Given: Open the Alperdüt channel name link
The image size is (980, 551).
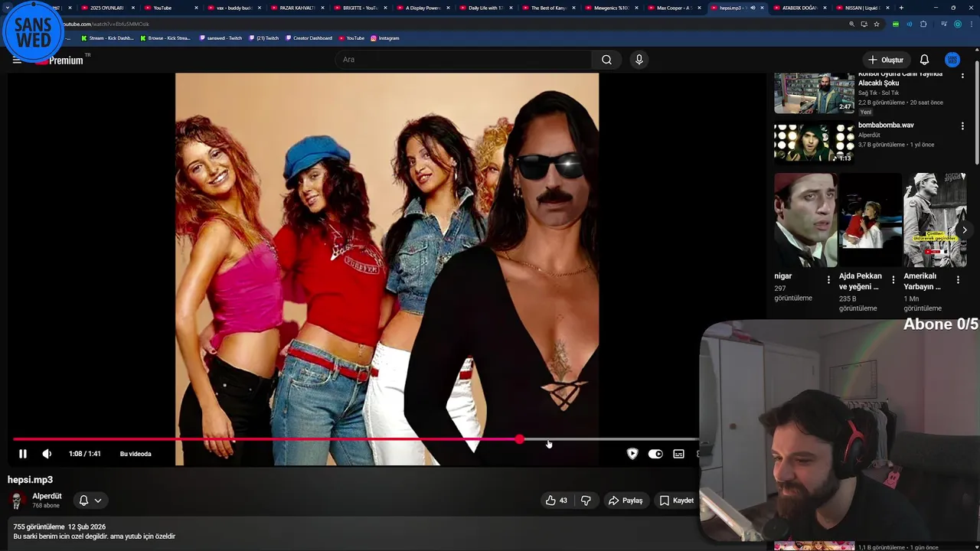Looking at the screenshot, I should pyautogui.click(x=47, y=496).
